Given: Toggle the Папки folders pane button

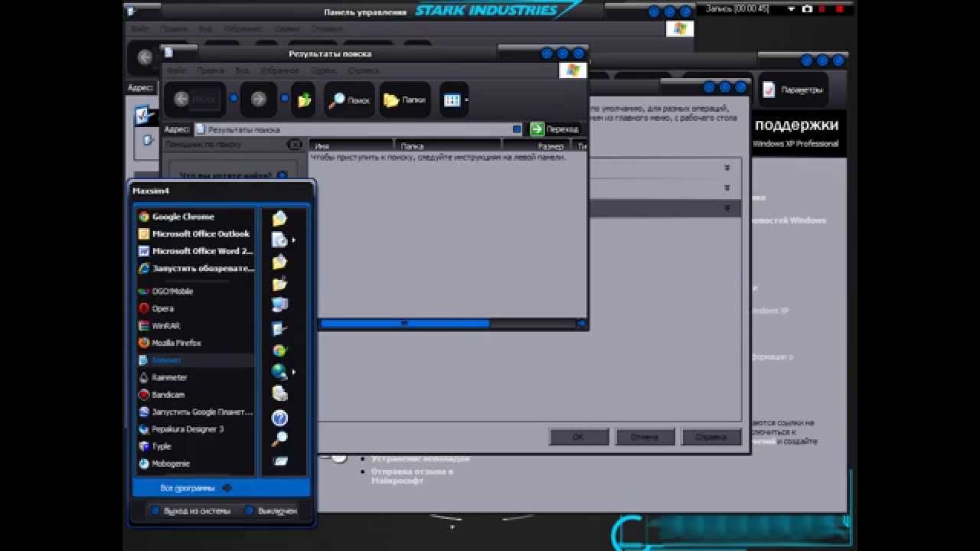Looking at the screenshot, I should (405, 100).
